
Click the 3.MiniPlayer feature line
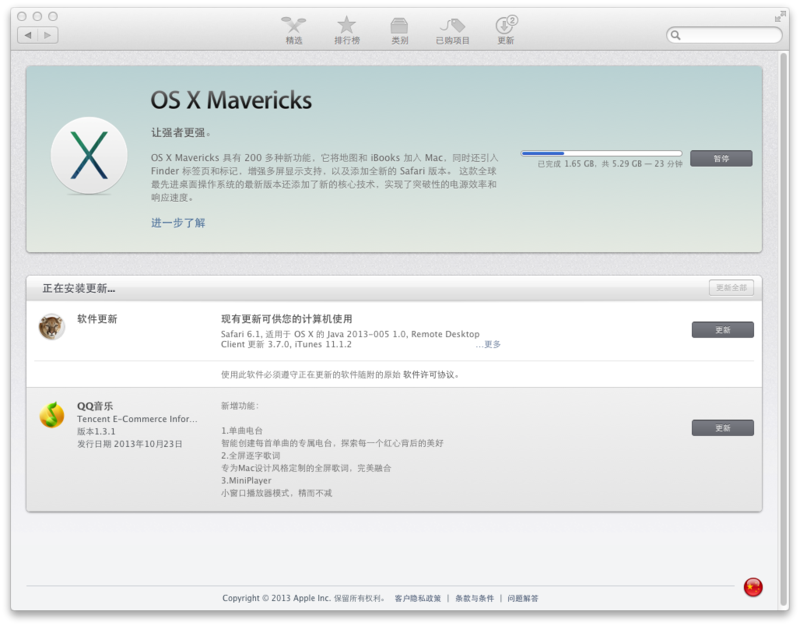pyautogui.click(x=246, y=481)
